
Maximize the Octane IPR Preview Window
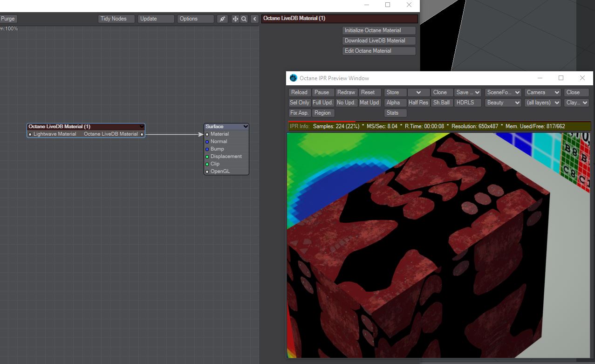pos(561,78)
